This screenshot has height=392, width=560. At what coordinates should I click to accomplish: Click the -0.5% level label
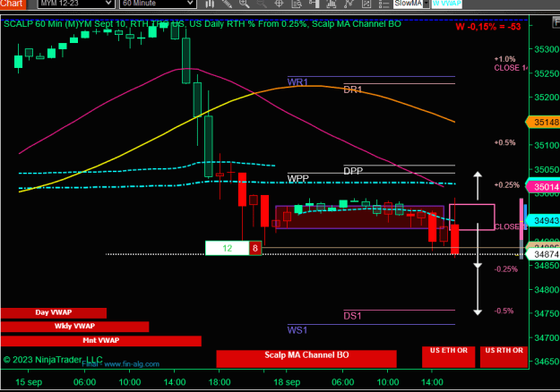[504, 311]
